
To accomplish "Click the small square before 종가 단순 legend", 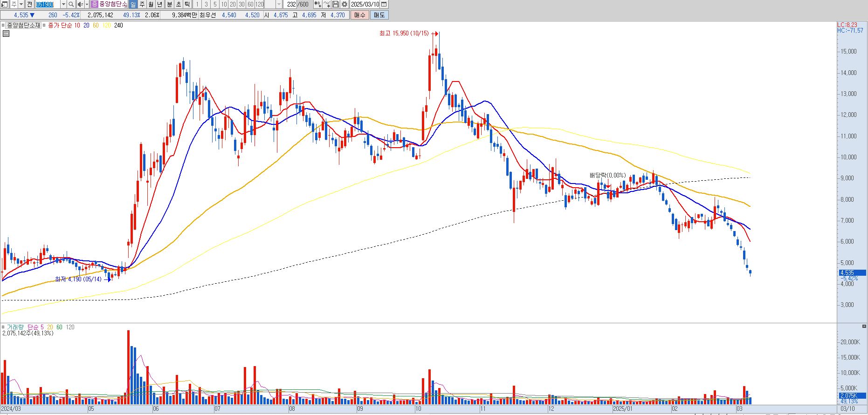I will pos(45,25).
